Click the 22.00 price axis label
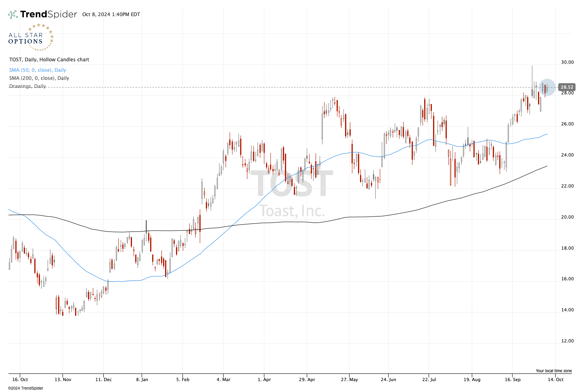Screen dimensions: 584x392 [567, 186]
